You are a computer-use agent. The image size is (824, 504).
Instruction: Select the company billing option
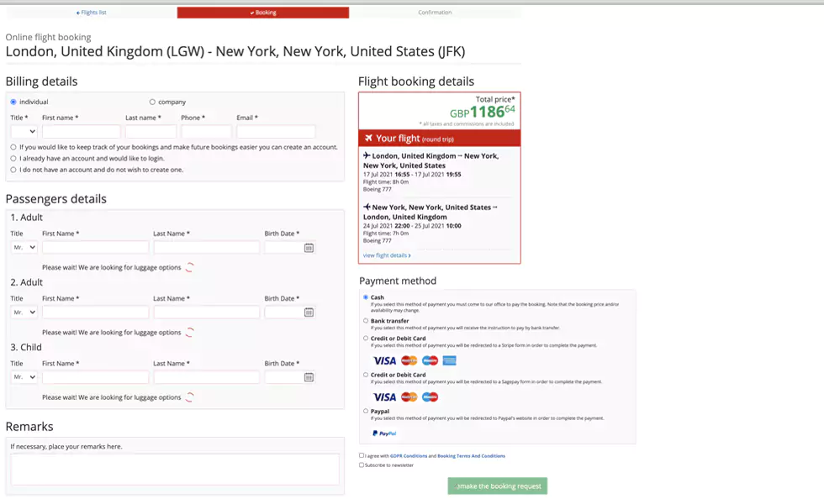click(153, 102)
